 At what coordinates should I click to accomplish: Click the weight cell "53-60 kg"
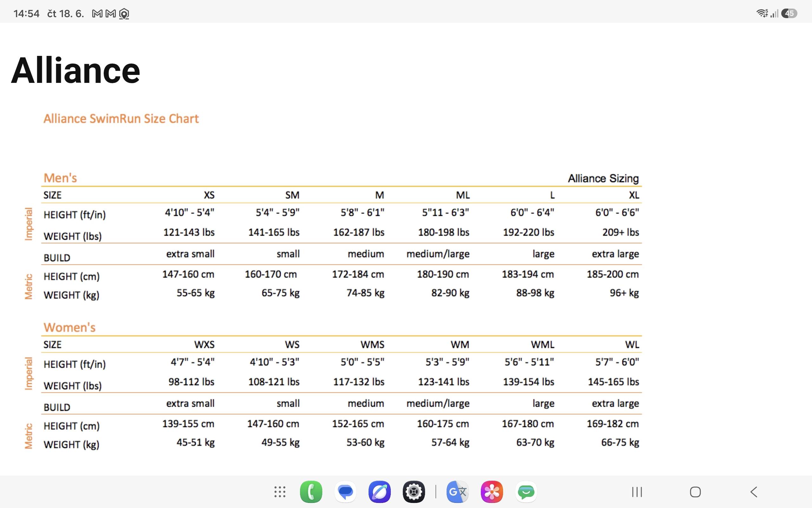point(365,443)
